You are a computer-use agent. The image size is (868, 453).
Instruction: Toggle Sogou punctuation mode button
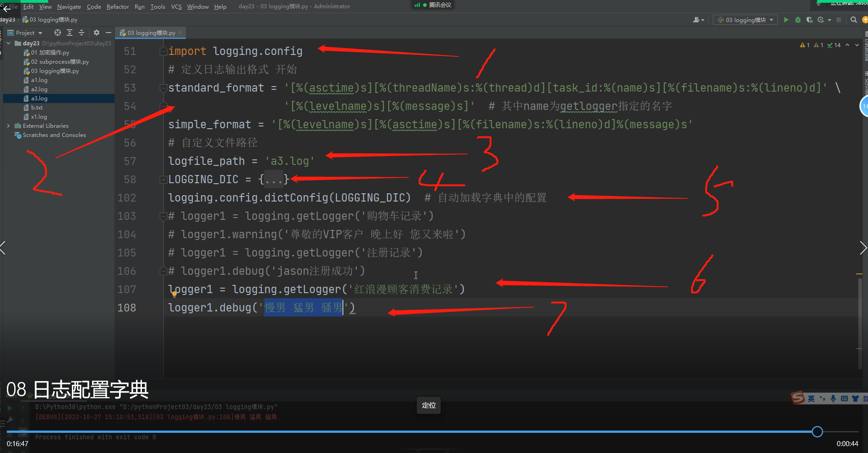pos(823,398)
